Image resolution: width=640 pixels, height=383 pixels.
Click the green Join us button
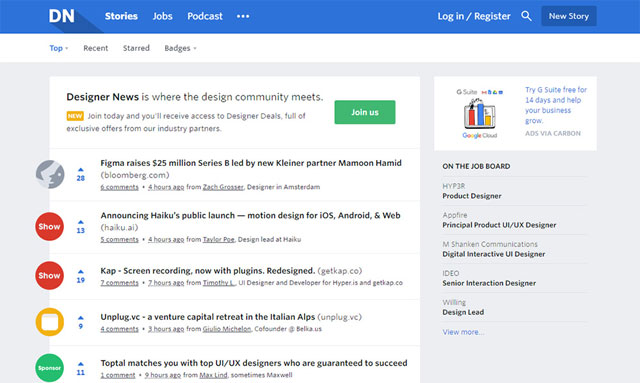click(365, 112)
